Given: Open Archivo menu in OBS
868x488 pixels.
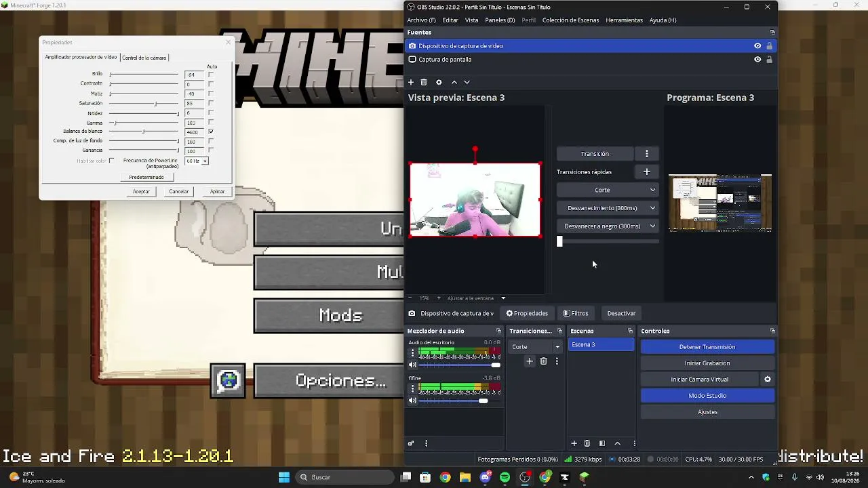Looking at the screenshot, I should tap(421, 20).
